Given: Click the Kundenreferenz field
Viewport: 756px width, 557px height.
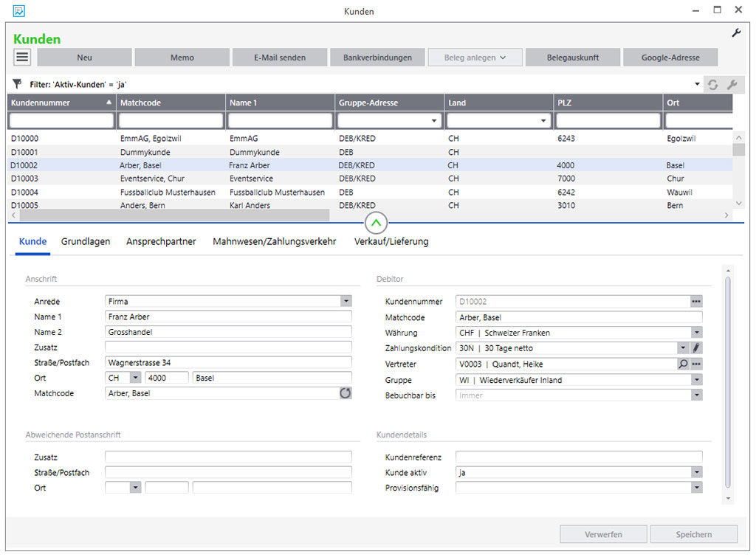Looking at the screenshot, I should pyautogui.click(x=579, y=457).
